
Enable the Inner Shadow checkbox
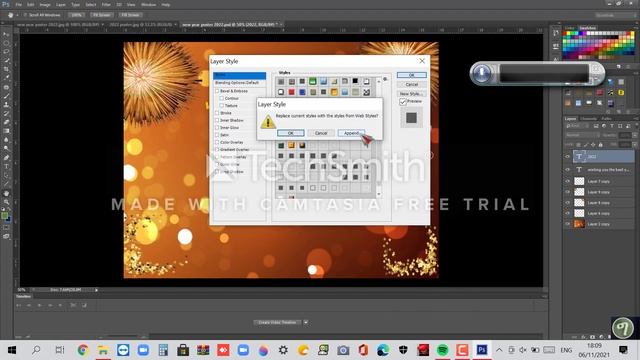(x=217, y=120)
